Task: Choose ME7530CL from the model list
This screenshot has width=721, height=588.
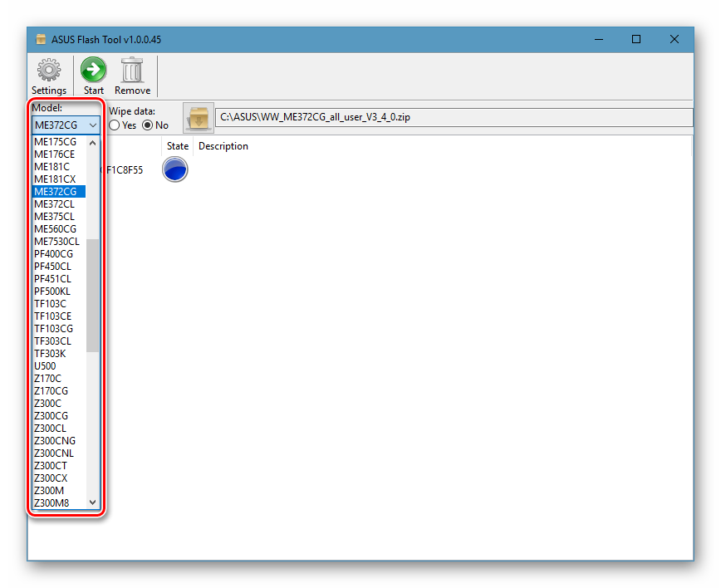Action: 59,241
